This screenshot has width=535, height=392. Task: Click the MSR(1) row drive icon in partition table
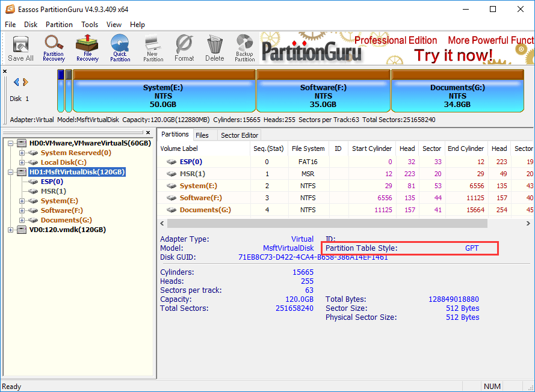[x=172, y=174]
